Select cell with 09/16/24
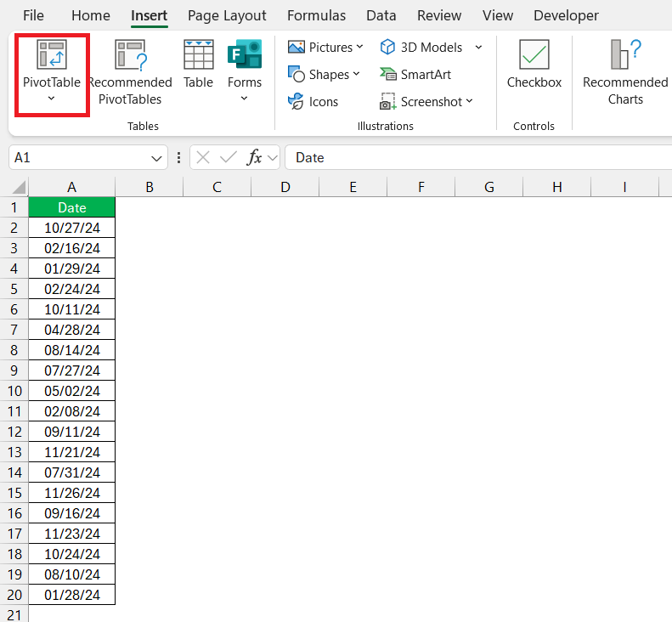Image resolution: width=672 pixels, height=622 pixels. click(x=72, y=513)
